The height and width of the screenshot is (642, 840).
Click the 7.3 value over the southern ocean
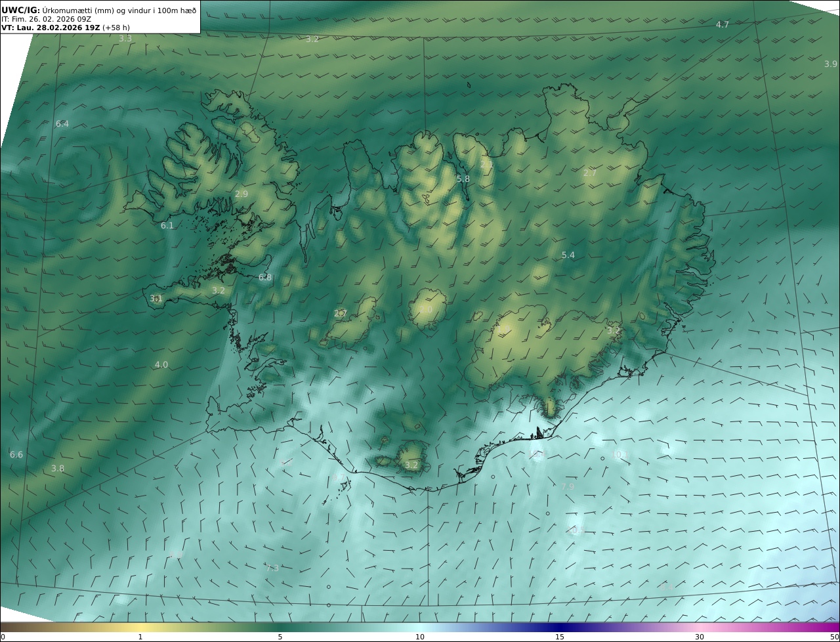click(272, 568)
